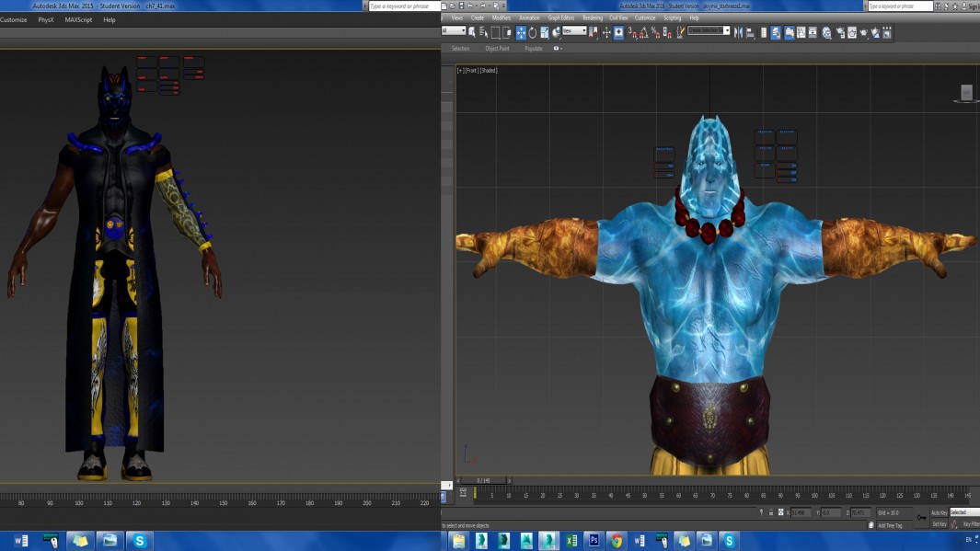This screenshot has height=551, width=980.
Task: Open the MAXScript menu in left window
Action: click(x=78, y=20)
